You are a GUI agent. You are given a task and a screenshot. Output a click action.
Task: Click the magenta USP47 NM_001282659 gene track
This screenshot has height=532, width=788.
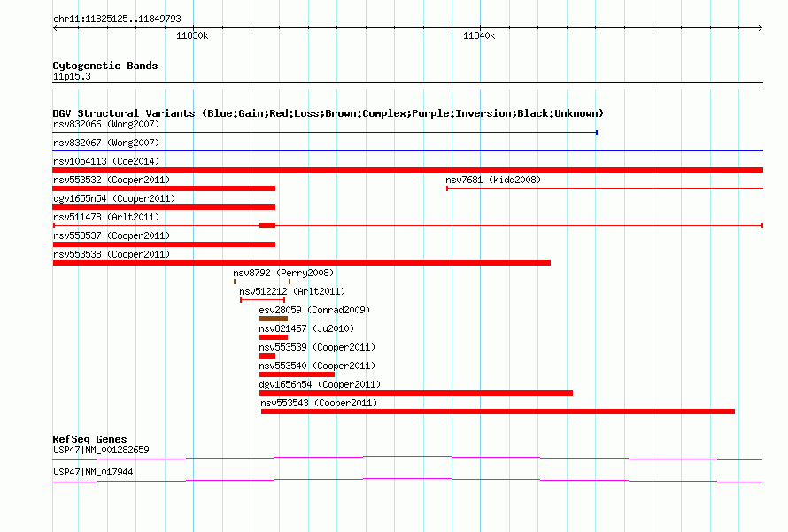coord(407,458)
